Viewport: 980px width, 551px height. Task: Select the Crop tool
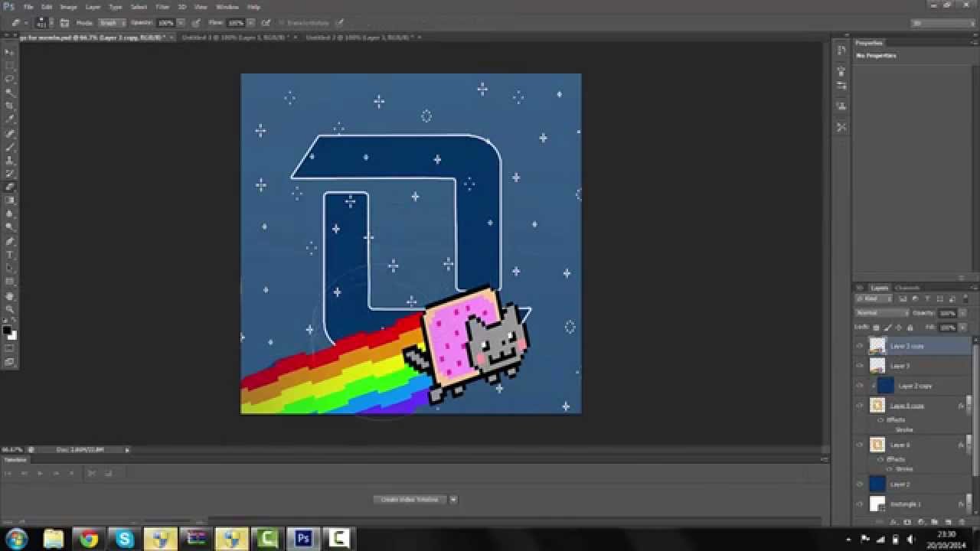10,106
